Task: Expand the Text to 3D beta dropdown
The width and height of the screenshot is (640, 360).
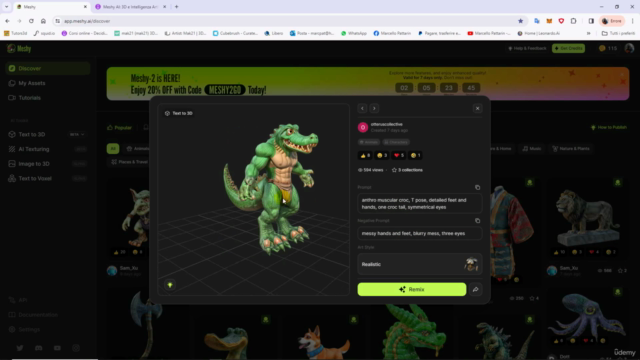Action: [77, 134]
